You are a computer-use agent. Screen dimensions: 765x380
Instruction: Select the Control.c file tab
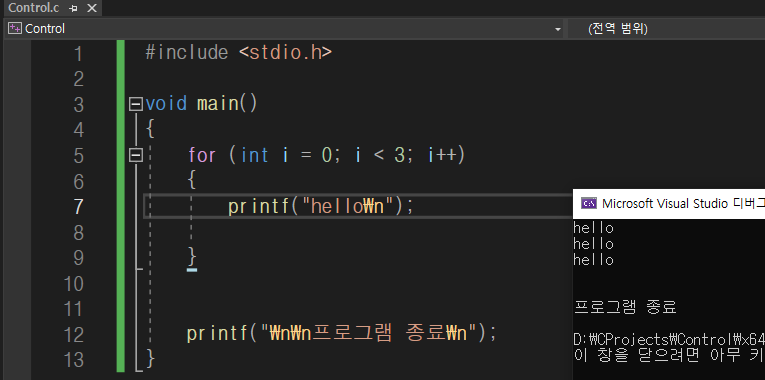click(34, 7)
